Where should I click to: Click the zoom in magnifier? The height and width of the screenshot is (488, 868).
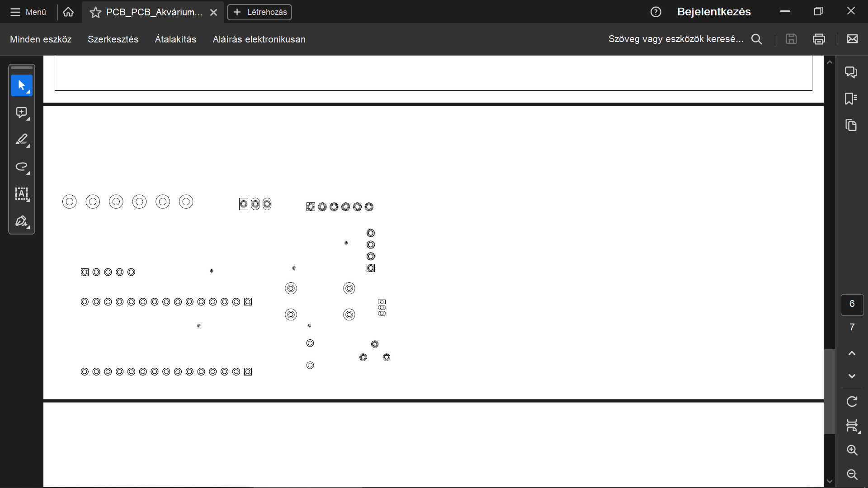pyautogui.click(x=852, y=450)
